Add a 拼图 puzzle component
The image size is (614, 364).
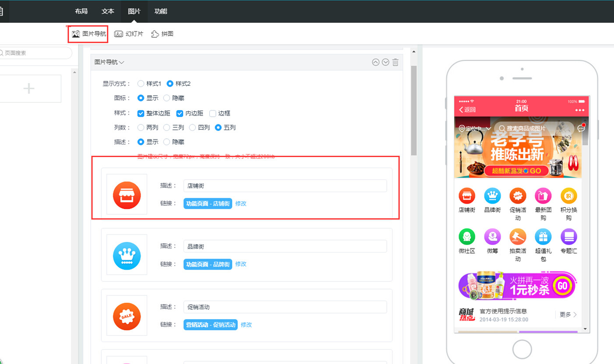pos(162,34)
